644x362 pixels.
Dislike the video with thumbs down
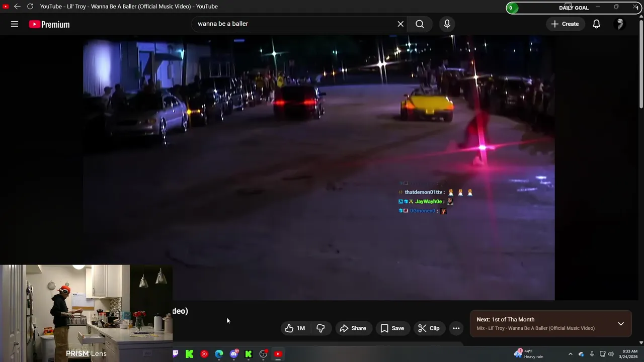pos(320,328)
